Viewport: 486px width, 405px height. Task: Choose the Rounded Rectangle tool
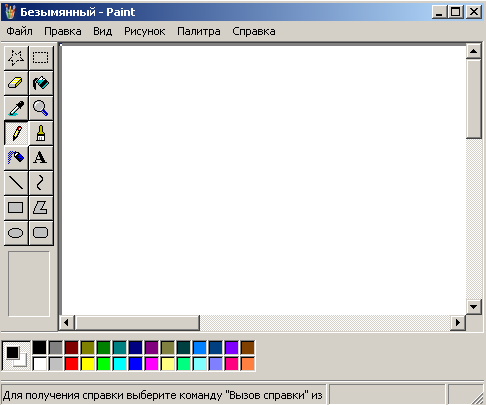click(41, 233)
